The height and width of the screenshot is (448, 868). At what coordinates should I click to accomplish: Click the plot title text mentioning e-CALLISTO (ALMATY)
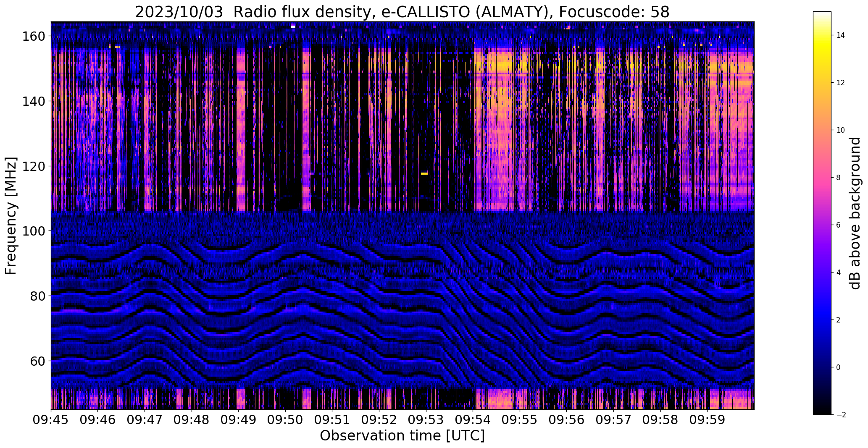pyautogui.click(x=402, y=12)
